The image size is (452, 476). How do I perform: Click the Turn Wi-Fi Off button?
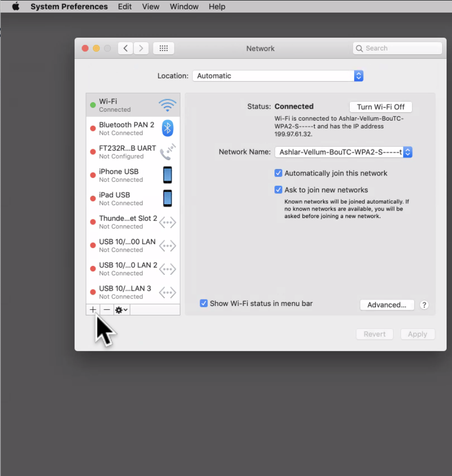[x=380, y=107]
